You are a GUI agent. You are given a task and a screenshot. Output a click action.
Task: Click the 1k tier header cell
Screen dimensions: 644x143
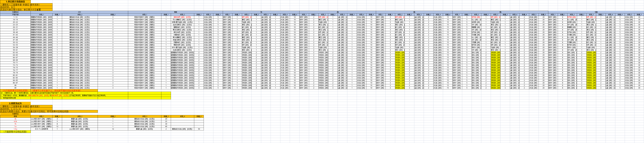click(261, 12)
